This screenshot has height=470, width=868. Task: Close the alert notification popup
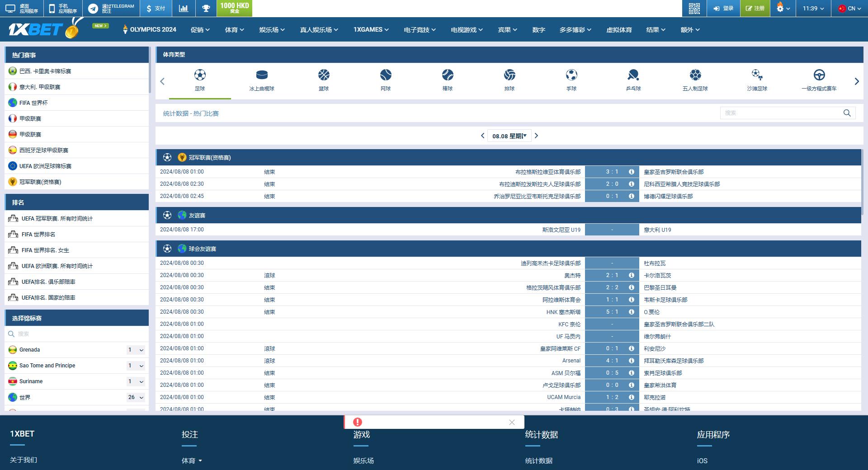[512, 422]
